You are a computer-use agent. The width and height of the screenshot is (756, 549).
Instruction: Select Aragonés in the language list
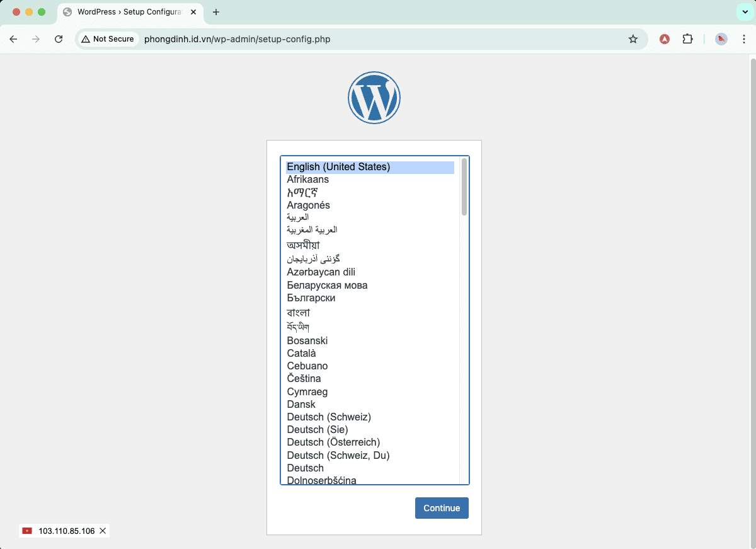click(x=370, y=205)
